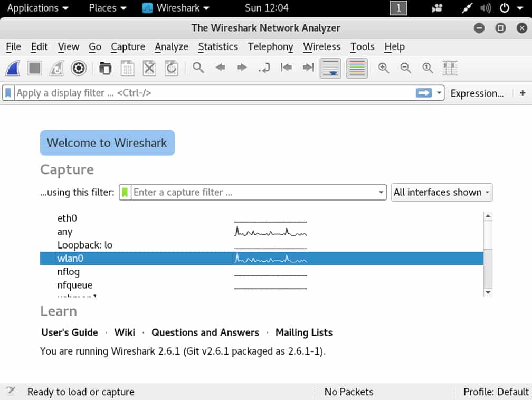Select the wlan0 interface row
This screenshot has width=532, height=400.
262,258
